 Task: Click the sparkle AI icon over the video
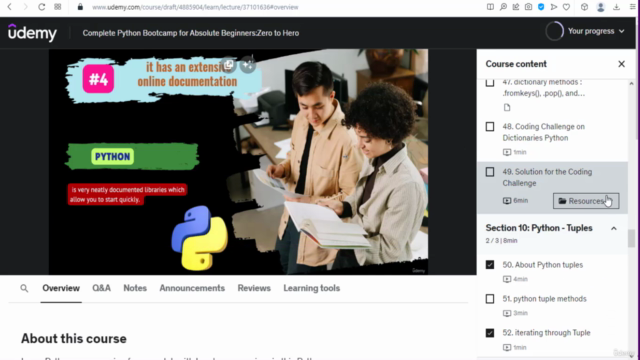tap(248, 64)
